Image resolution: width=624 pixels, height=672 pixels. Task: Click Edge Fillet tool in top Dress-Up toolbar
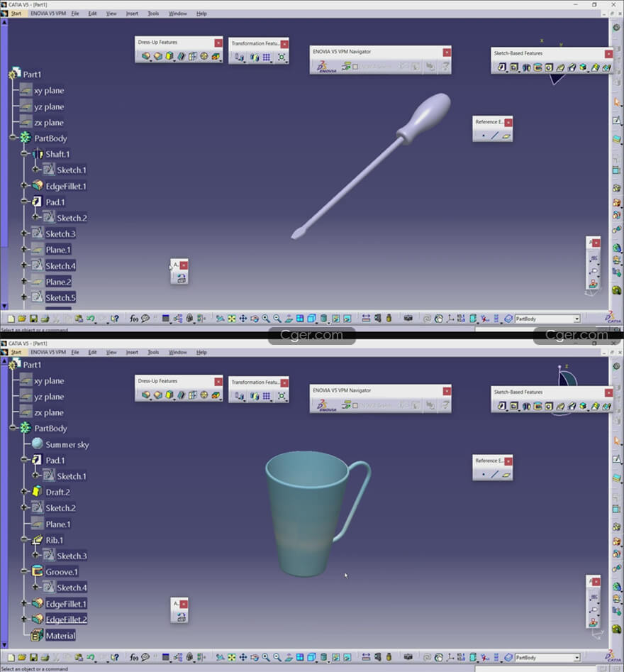pos(146,57)
